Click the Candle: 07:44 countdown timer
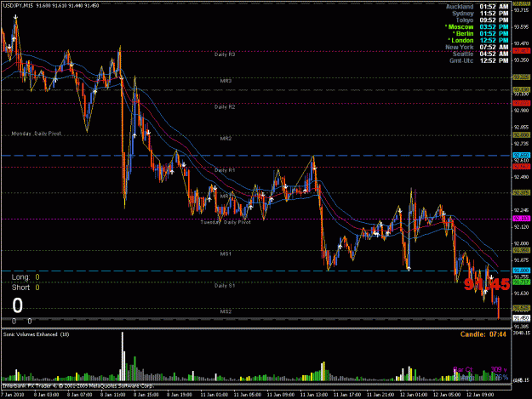This screenshot has height=399, width=532. click(483, 334)
